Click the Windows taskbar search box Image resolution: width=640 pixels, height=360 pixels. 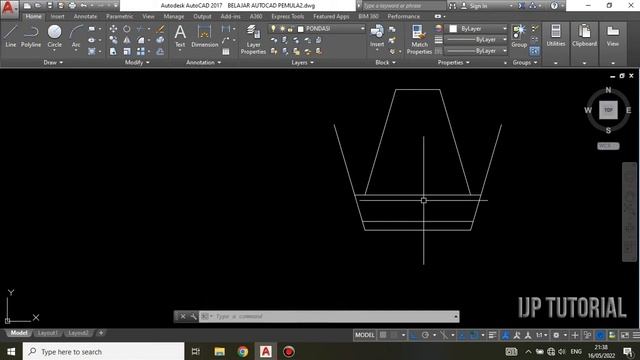(x=104, y=351)
